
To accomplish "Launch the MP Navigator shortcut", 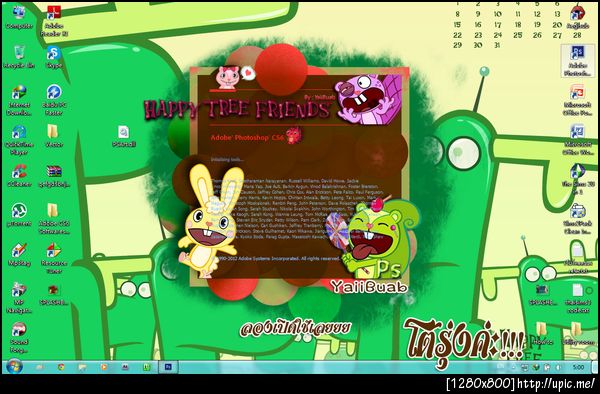I will point(19,298).
